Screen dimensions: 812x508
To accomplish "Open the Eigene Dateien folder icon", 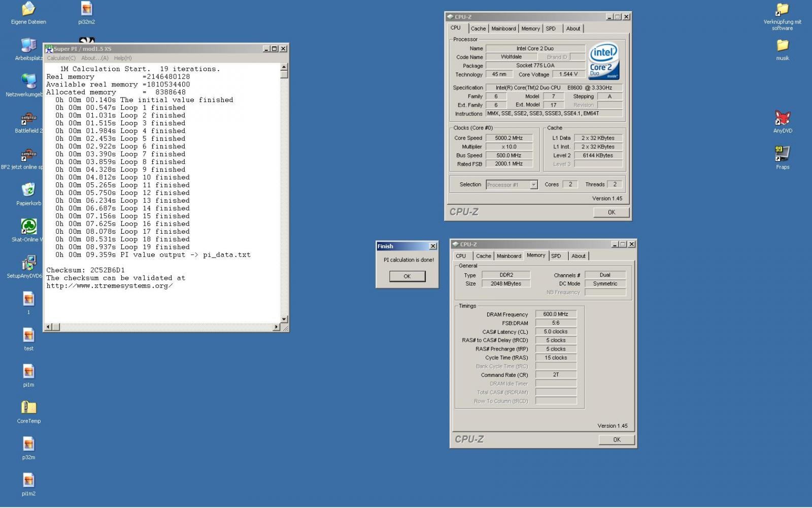I will tap(28, 9).
